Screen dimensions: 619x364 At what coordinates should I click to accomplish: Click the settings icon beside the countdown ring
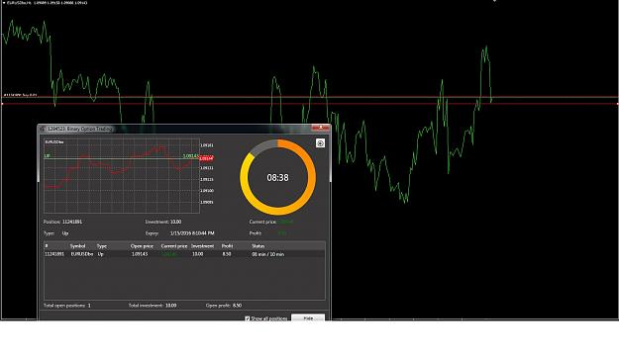point(320,143)
